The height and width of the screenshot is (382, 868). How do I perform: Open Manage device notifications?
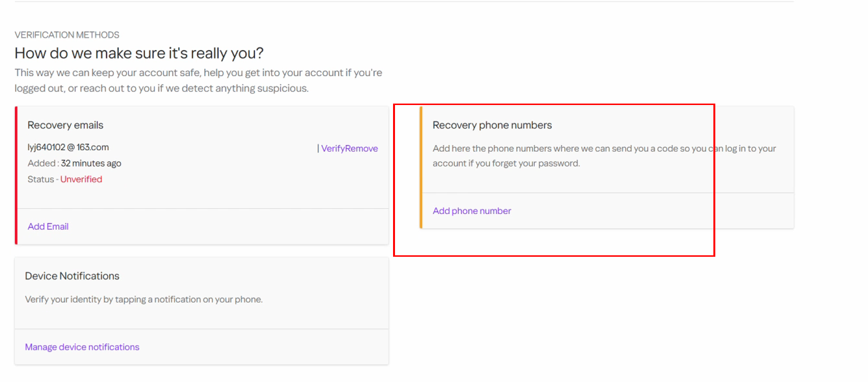click(82, 347)
